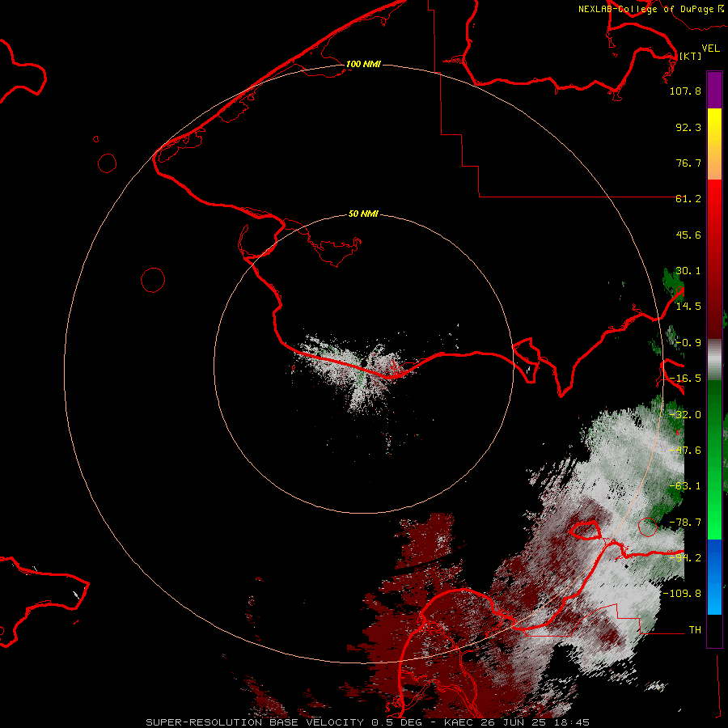Viewport: 728px width, 728px height.
Task: Select the 92.3 value on velocity scale
Action: (x=688, y=127)
